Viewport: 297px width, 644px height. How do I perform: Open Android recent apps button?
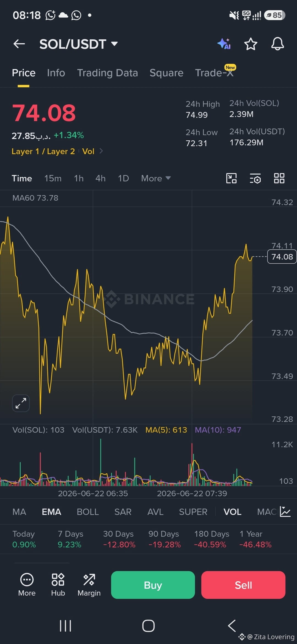pos(65,626)
